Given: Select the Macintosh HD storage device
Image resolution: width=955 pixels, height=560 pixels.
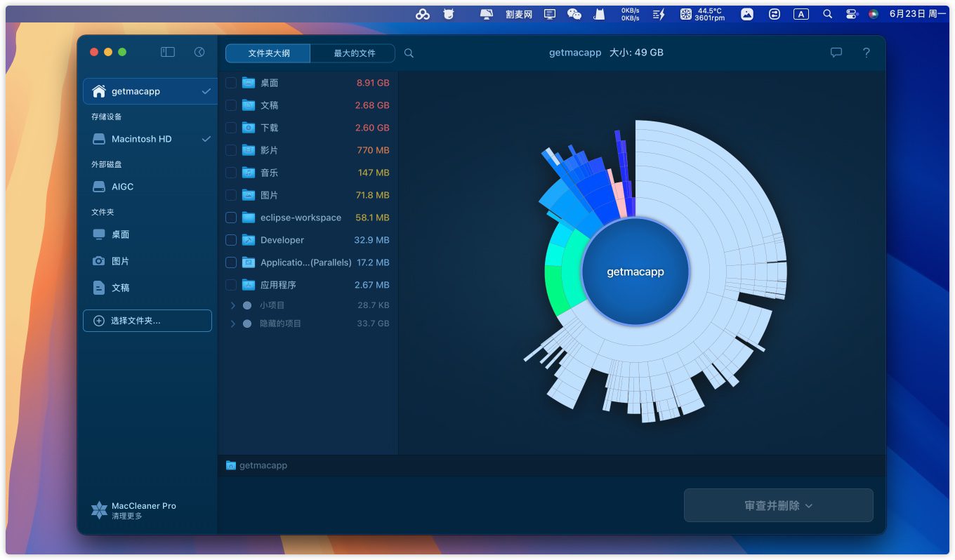Looking at the screenshot, I should 141,139.
